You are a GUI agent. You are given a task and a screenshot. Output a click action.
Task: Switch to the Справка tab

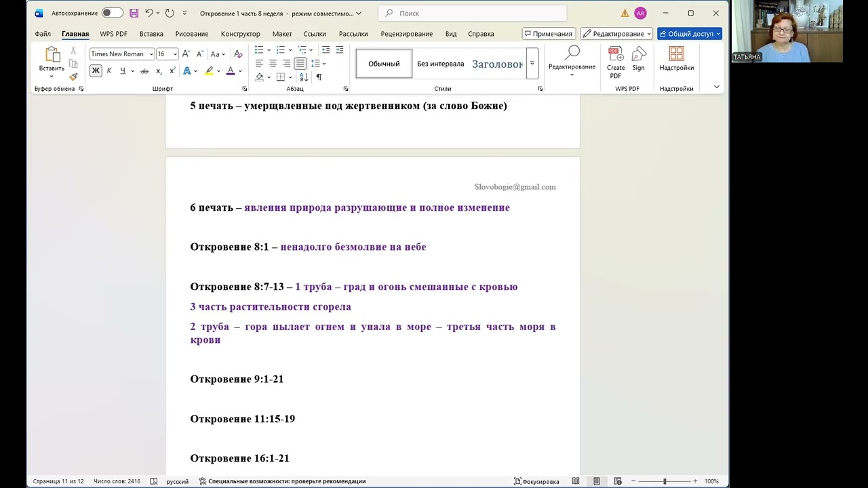tap(481, 34)
